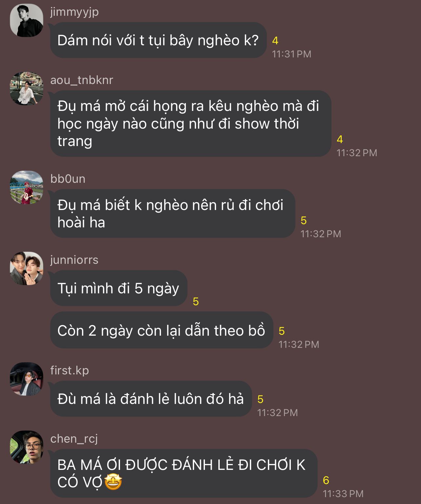Click the jimmyyjp username

point(74,12)
